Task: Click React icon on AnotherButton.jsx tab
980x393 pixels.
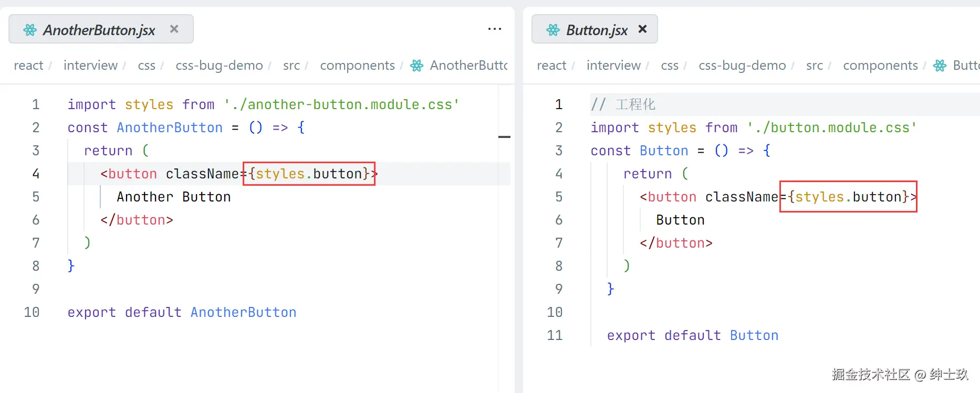Action: click(x=30, y=30)
